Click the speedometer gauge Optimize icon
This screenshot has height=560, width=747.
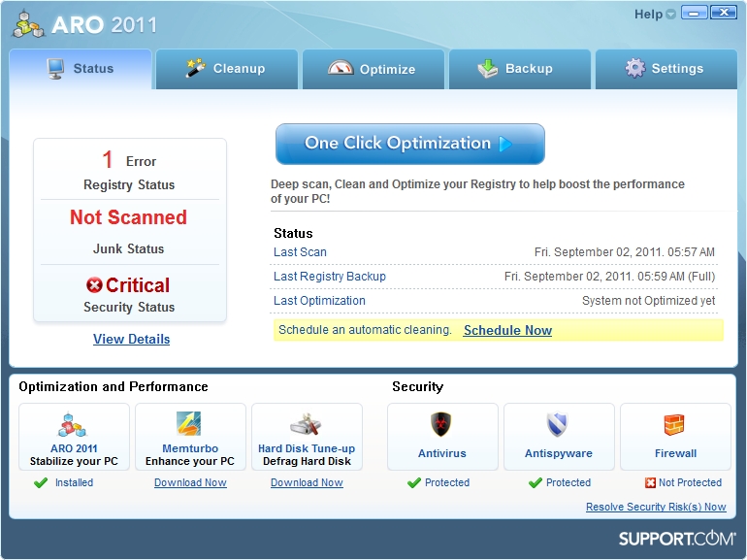(x=341, y=68)
